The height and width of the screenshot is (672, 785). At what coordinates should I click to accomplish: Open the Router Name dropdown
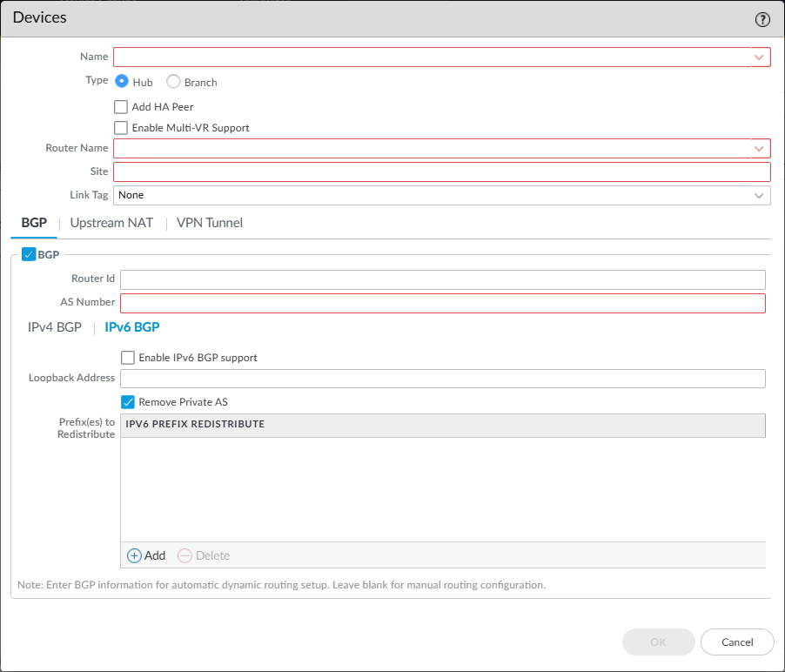point(760,149)
